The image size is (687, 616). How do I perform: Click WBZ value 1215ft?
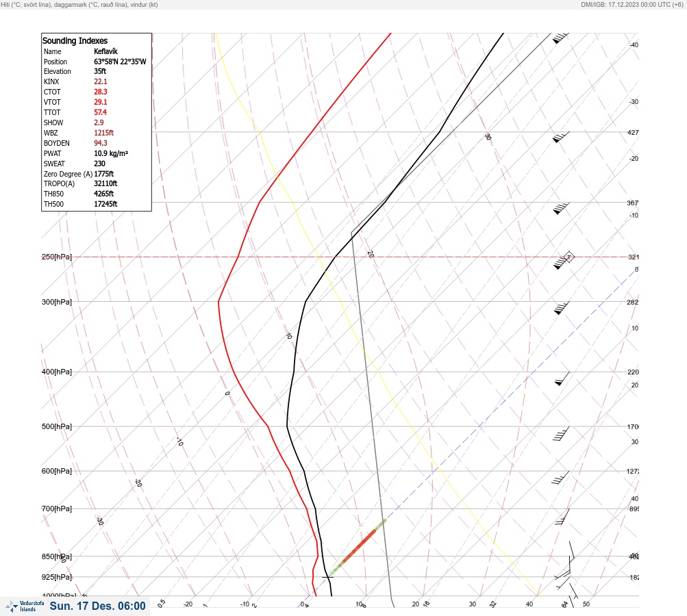104,133
